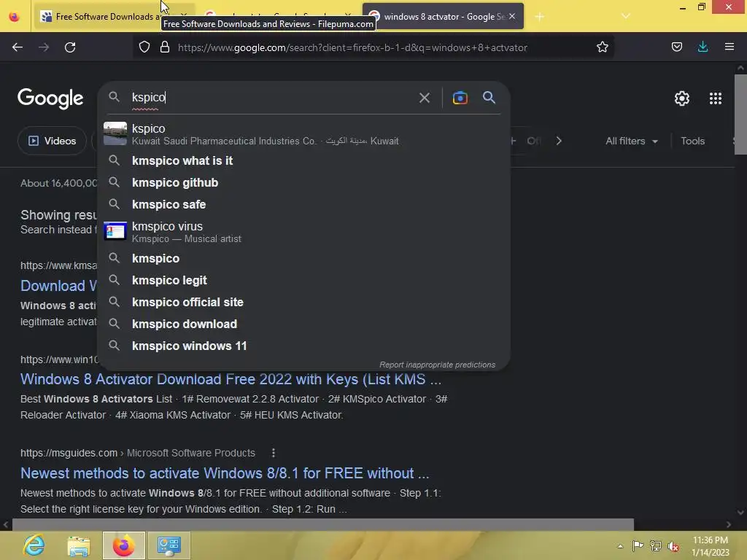
Task: Open File Explorer from taskbar
Action: tap(79, 545)
